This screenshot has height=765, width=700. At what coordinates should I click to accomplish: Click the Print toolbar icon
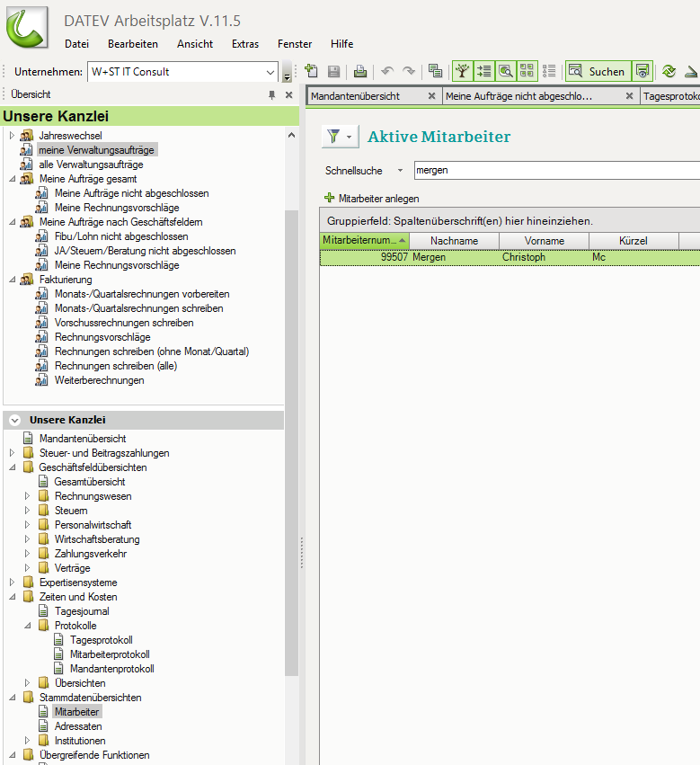[360, 71]
